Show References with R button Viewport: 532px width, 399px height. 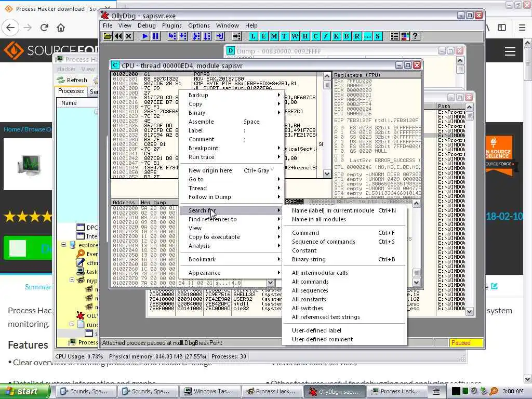click(357, 36)
